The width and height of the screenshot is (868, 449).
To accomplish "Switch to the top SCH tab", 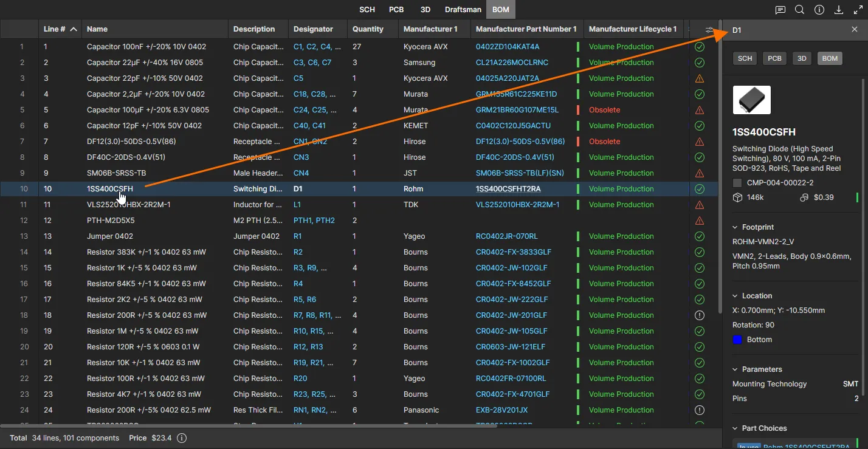I will pyautogui.click(x=367, y=10).
